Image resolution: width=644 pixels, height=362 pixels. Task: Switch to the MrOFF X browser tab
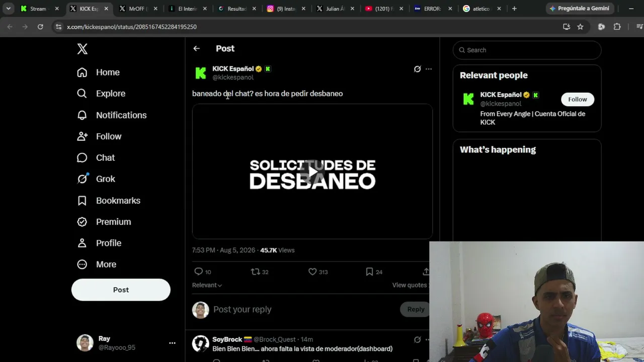(137, 9)
